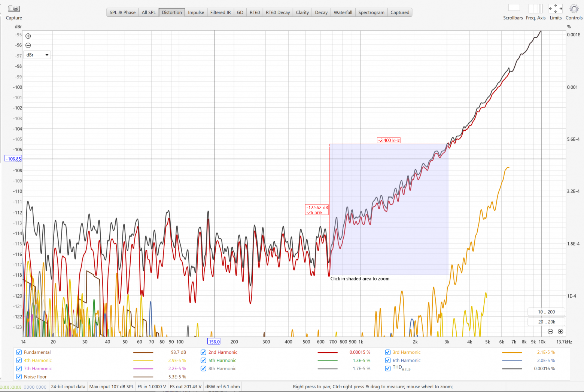584x392 pixels.
Task: Click the 3rd Harmonic orange line swatch
Action: click(x=512, y=353)
